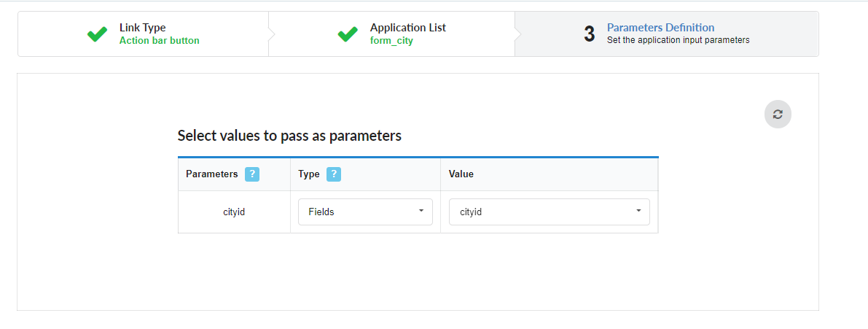Click the cityid parameter name cell
The image size is (868, 329).
[x=234, y=212]
